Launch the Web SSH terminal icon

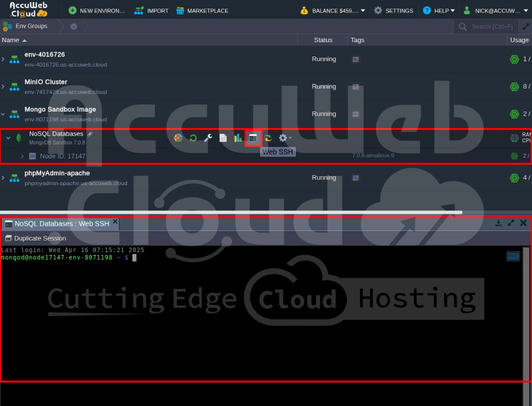click(253, 137)
